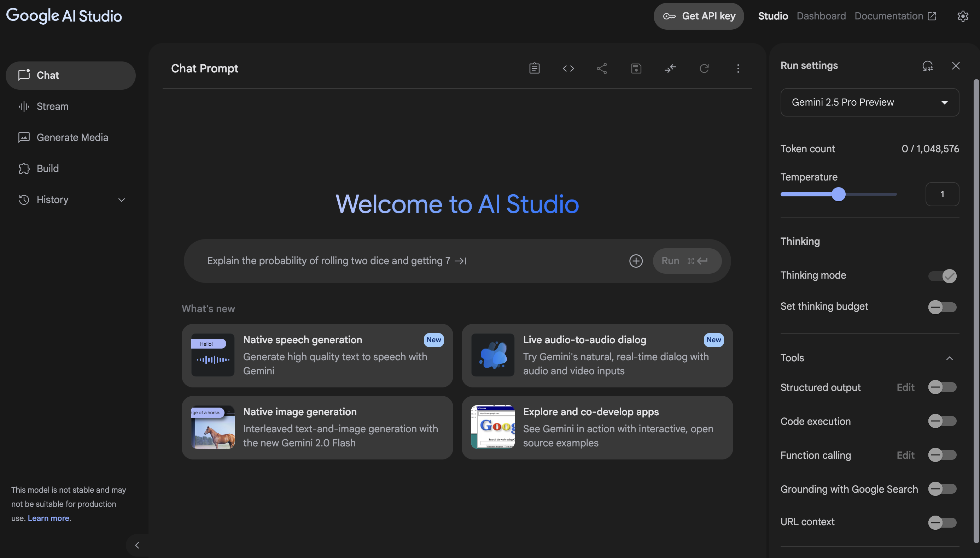Save the prompt using the disk icon
This screenshot has width=980, height=558.
(x=636, y=69)
